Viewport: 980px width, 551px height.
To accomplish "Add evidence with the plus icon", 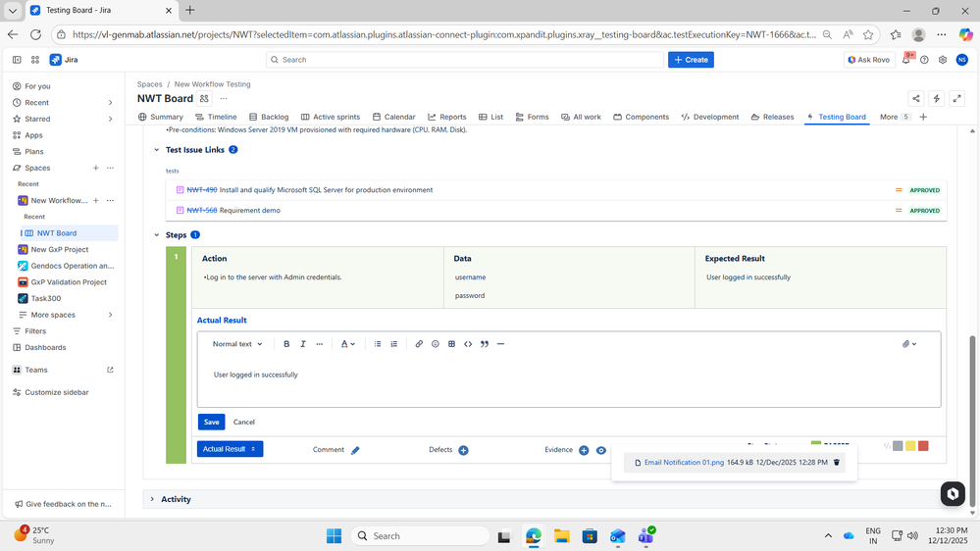I will tap(584, 450).
